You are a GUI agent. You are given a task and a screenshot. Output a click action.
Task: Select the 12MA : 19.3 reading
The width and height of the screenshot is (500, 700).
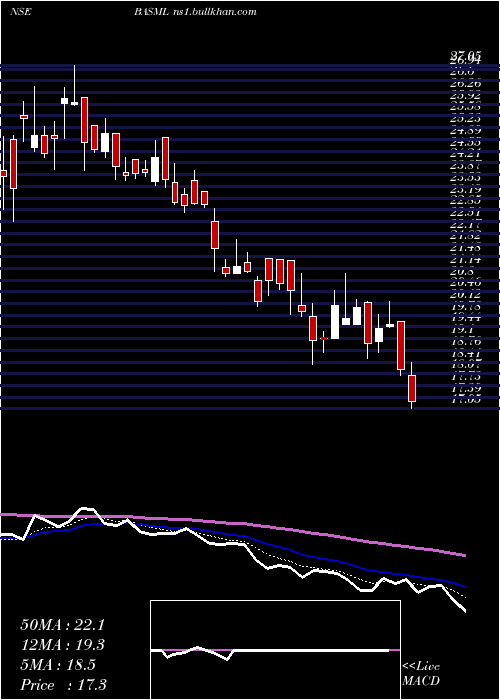point(62,645)
